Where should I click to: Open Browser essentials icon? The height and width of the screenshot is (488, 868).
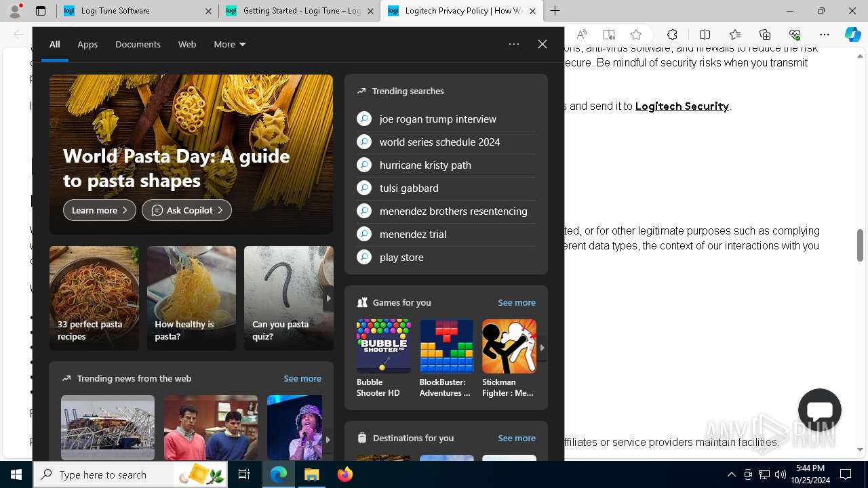(795, 35)
